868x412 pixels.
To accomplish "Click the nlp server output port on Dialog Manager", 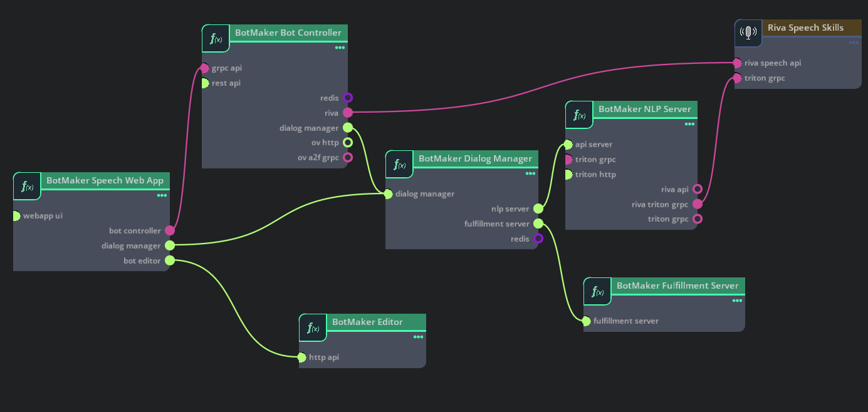I will 538,209.
